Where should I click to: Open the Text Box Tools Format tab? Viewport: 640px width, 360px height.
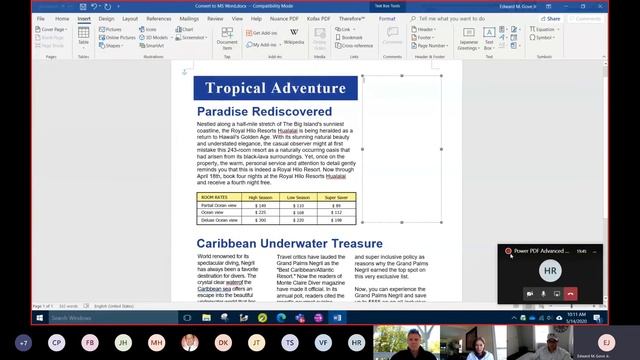(387, 19)
